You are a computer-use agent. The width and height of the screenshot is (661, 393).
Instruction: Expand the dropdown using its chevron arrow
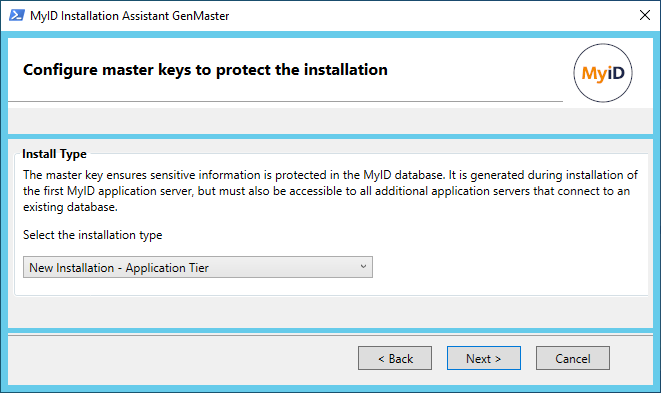point(363,267)
